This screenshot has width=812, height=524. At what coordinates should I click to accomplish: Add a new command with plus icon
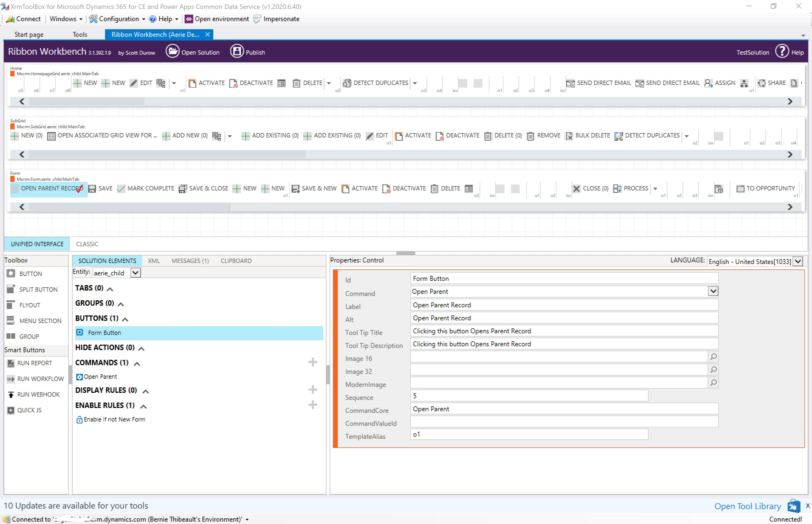tap(313, 362)
